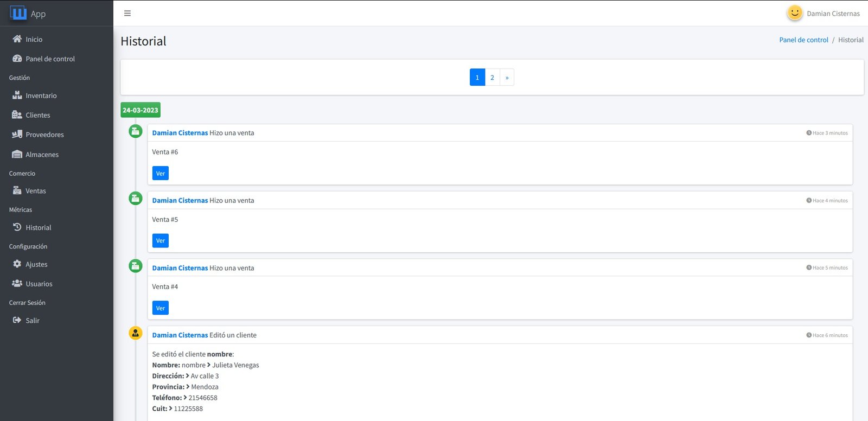Click Damian Cisternas link on client edit entry
This screenshot has height=421, width=868.
(180, 335)
